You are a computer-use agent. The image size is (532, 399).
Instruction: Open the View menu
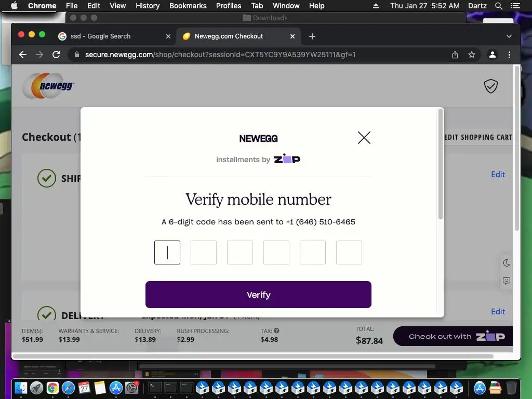pyautogui.click(x=118, y=6)
